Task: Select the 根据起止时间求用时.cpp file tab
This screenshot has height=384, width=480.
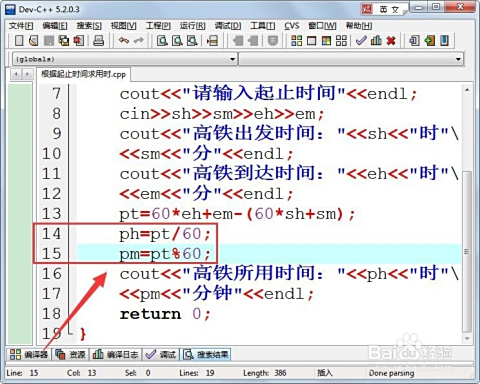Action: (x=83, y=74)
